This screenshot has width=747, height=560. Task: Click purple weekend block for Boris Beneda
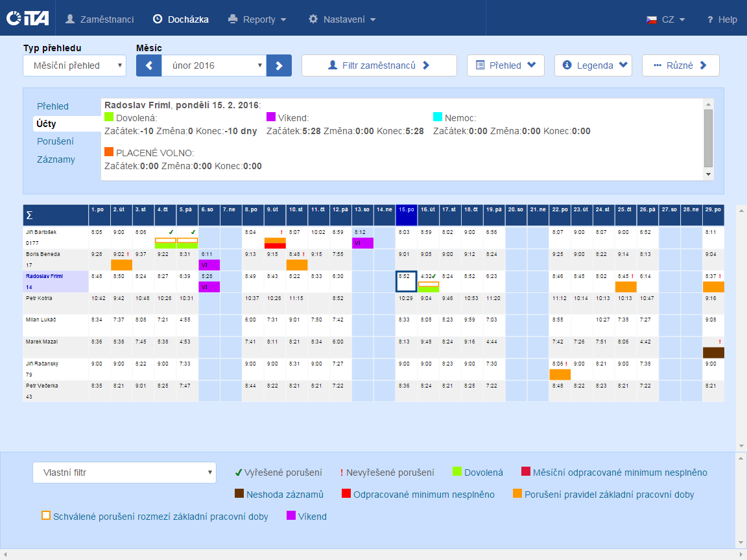coord(209,265)
